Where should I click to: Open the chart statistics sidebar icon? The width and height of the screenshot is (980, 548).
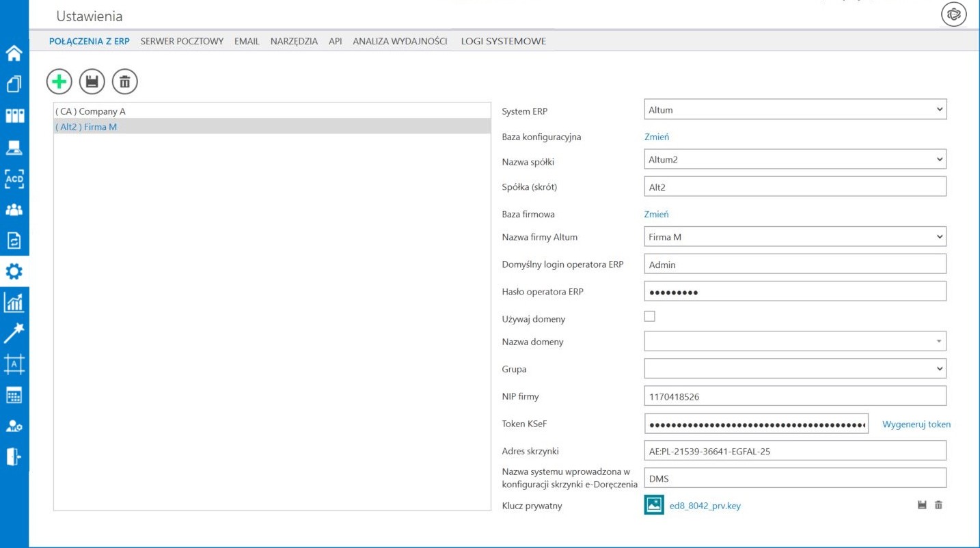pos(14,302)
